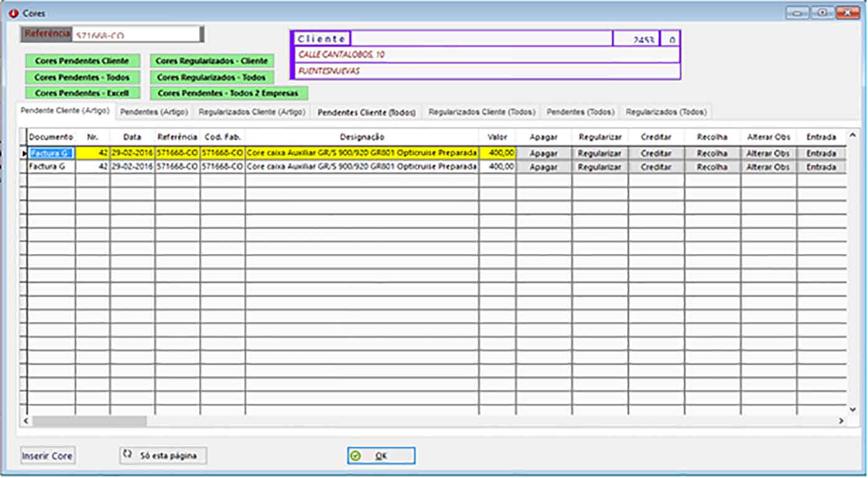The image size is (868, 478).
Task: Maximize the Cores window
Action: (x=823, y=12)
